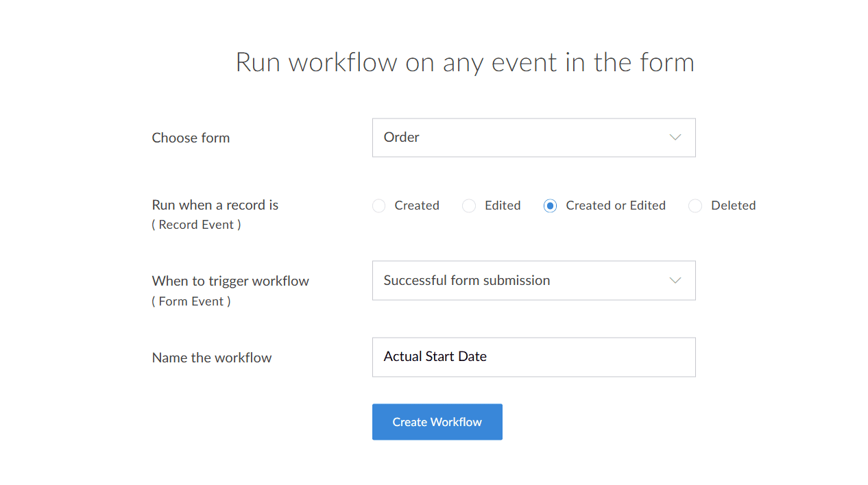Select the Created radio button

coord(379,206)
